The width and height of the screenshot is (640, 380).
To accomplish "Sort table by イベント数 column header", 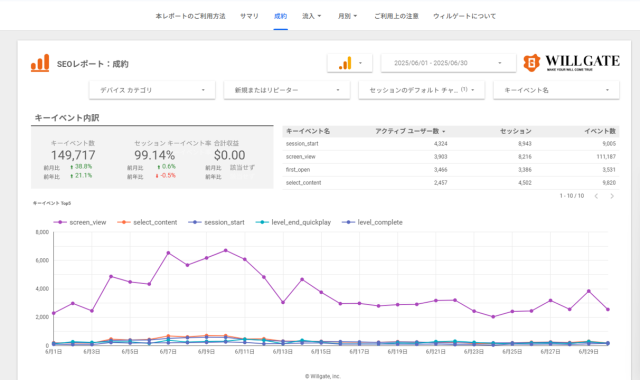I will click(x=600, y=131).
